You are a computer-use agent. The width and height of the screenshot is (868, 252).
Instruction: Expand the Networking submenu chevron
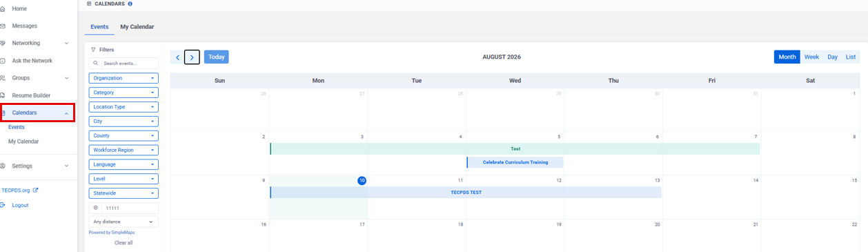67,43
